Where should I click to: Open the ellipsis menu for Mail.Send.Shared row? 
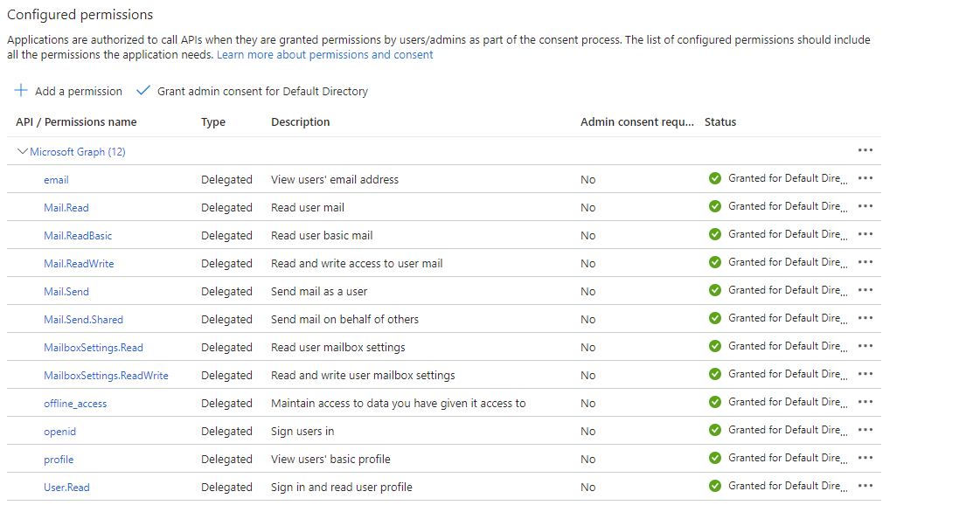click(x=865, y=319)
